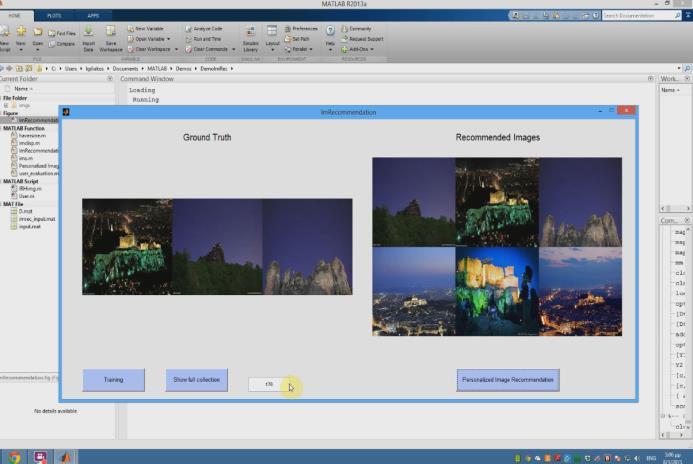Click the Import Data icon
The height and width of the screenshot is (464, 693).
point(88,31)
